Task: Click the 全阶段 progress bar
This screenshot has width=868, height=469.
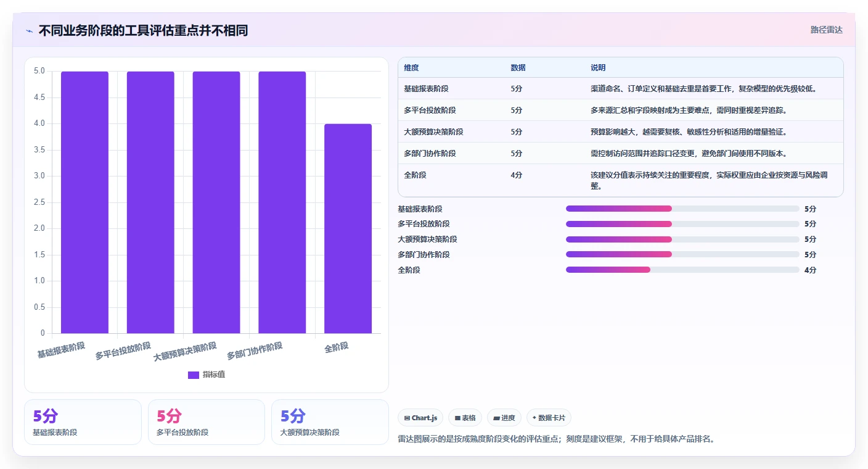Action: click(682, 270)
